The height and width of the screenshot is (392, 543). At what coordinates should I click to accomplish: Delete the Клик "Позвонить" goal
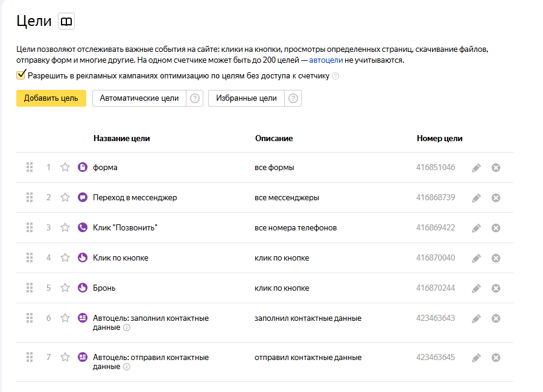click(x=496, y=228)
